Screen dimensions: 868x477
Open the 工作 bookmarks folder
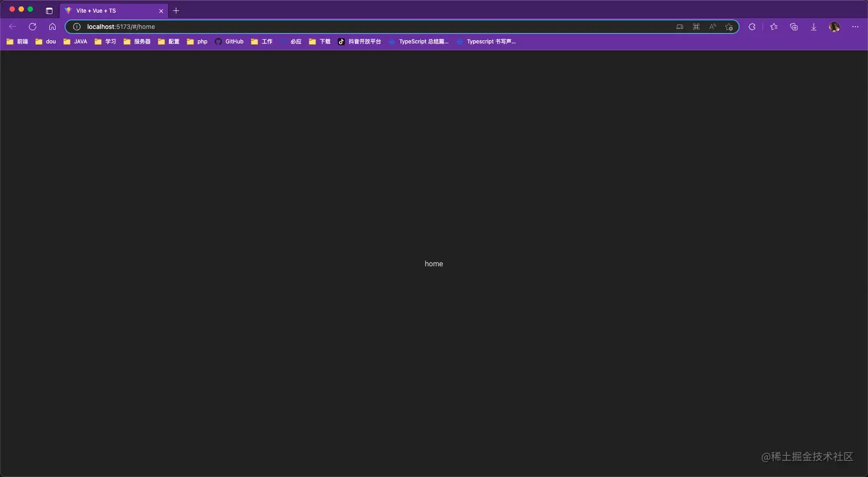[x=262, y=41]
